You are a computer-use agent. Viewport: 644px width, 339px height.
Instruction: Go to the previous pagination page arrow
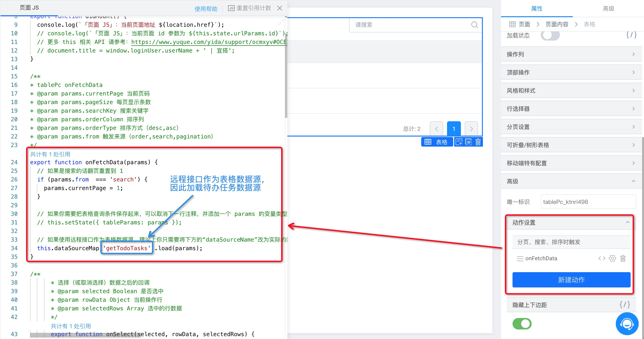coord(436,129)
